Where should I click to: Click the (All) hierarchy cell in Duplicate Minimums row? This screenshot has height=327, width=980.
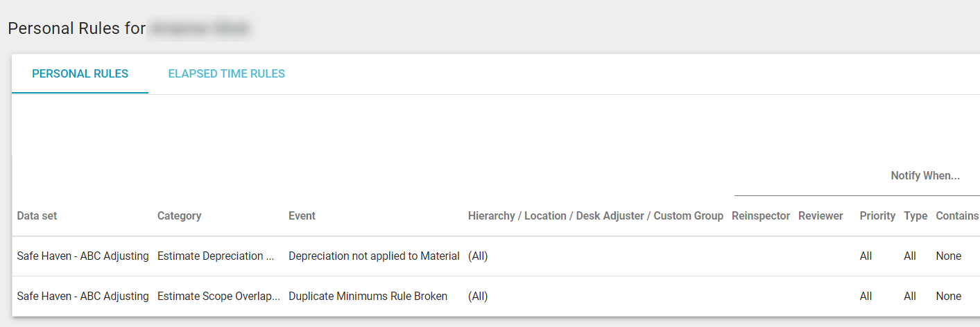point(478,297)
